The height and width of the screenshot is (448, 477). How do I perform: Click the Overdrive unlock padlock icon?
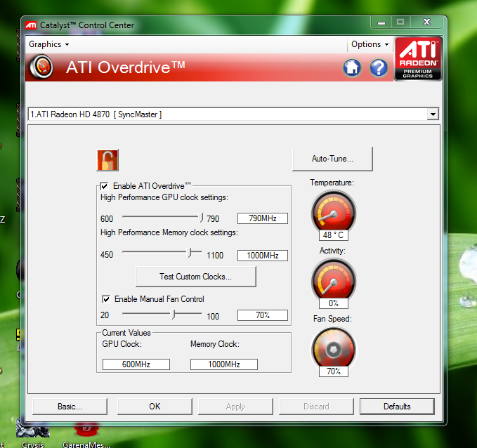pos(107,160)
